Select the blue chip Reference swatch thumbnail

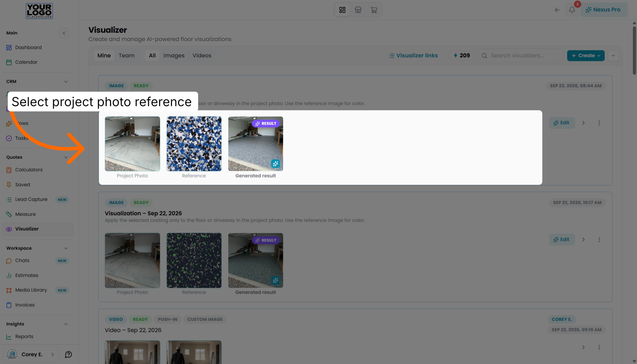click(194, 144)
